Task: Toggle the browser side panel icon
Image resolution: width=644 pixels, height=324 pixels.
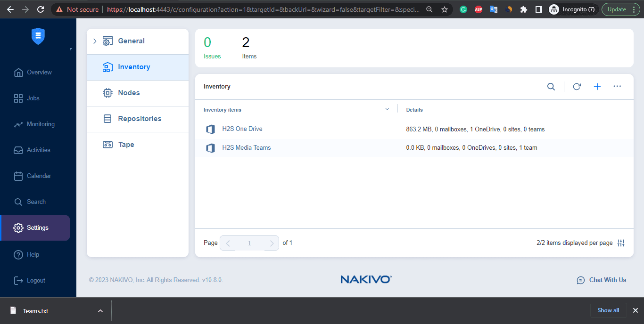Action: coord(539,9)
